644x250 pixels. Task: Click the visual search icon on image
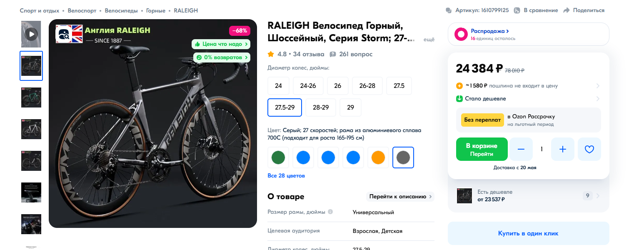point(64,34)
